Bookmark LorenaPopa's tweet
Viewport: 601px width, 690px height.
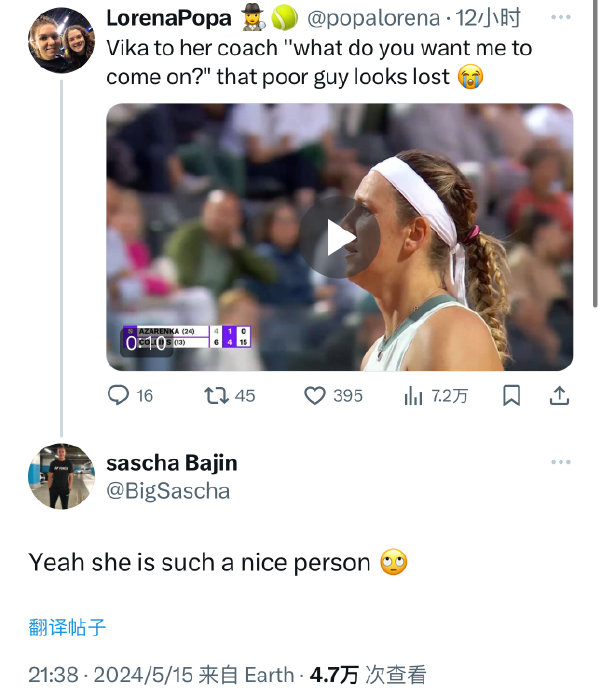(511, 396)
